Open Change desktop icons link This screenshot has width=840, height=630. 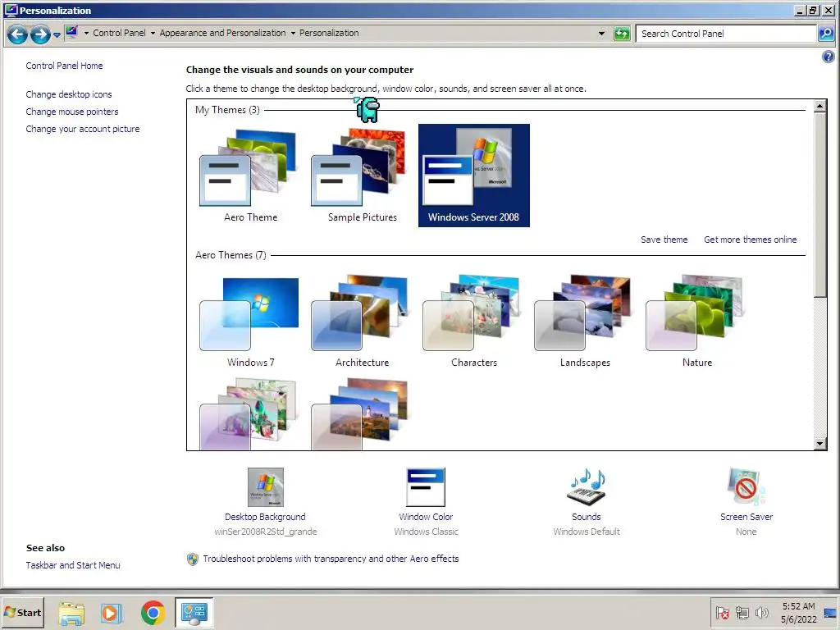click(69, 94)
